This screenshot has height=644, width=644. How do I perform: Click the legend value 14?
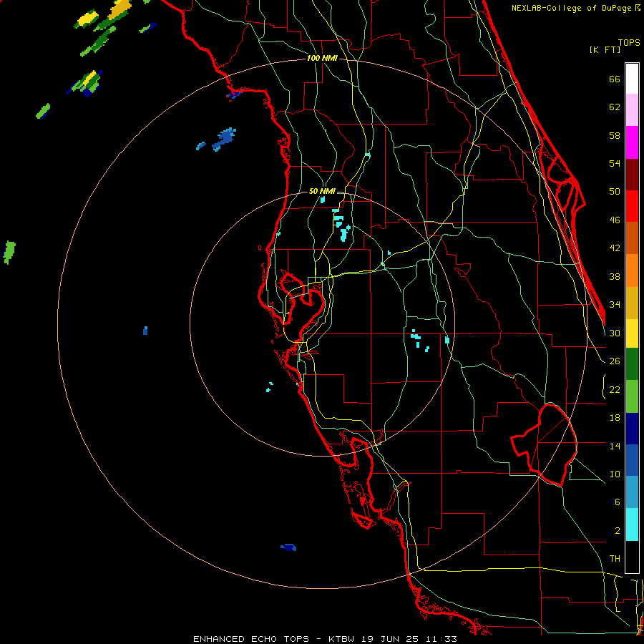[x=615, y=446]
